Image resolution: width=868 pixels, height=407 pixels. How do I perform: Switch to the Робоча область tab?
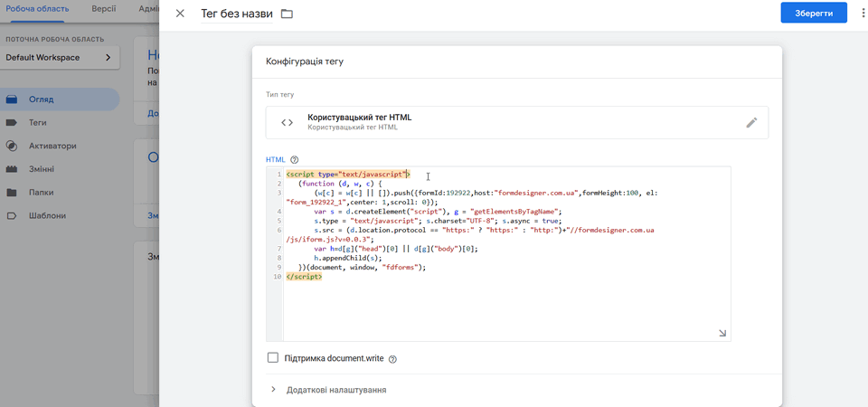point(37,8)
